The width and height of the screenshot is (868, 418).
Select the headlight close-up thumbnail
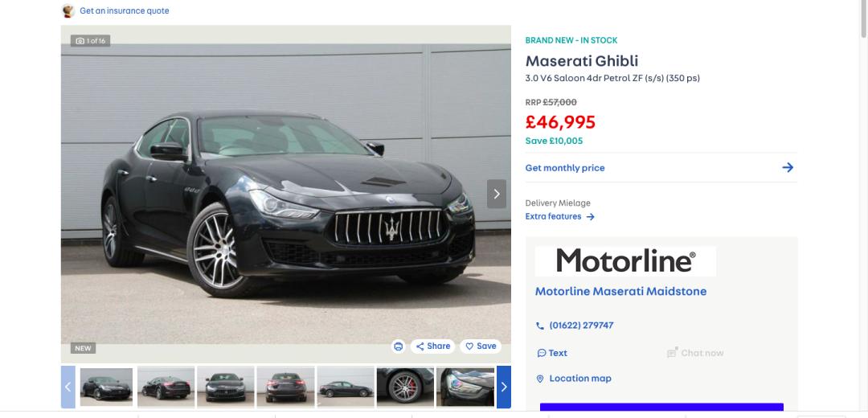(x=465, y=387)
